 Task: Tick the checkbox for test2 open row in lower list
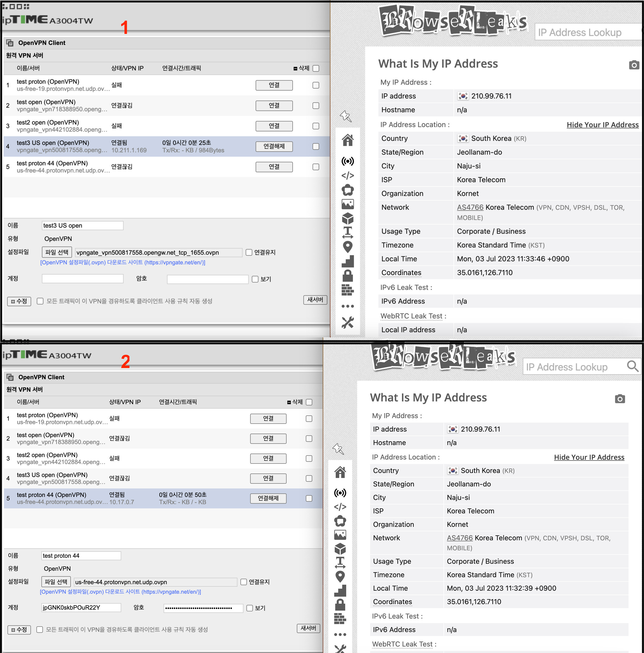pyautogui.click(x=309, y=458)
